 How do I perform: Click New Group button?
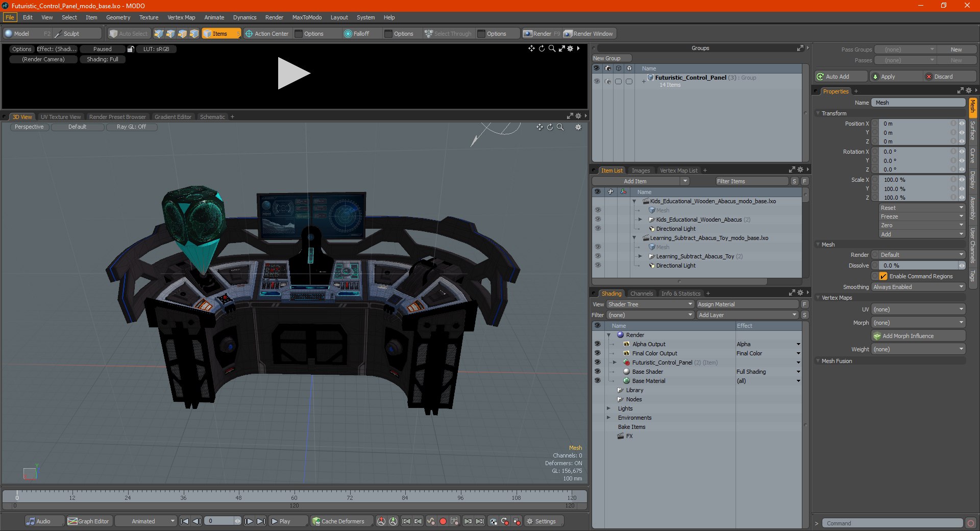[x=611, y=58]
